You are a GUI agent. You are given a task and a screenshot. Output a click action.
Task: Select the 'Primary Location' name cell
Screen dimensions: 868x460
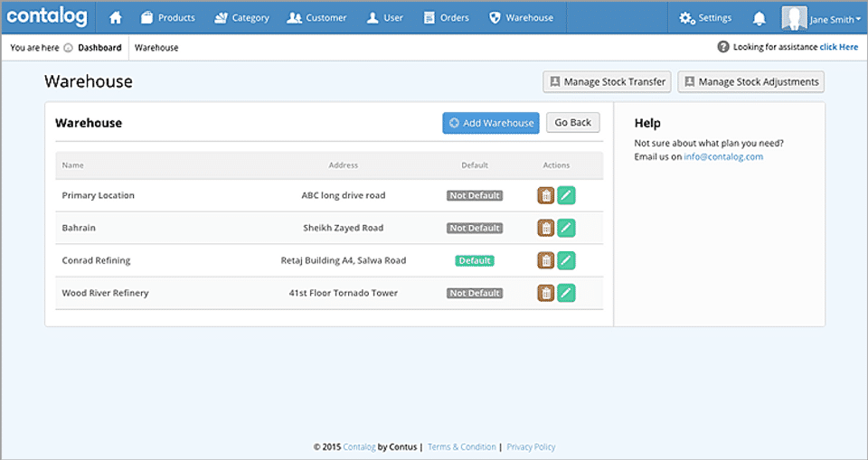point(98,195)
